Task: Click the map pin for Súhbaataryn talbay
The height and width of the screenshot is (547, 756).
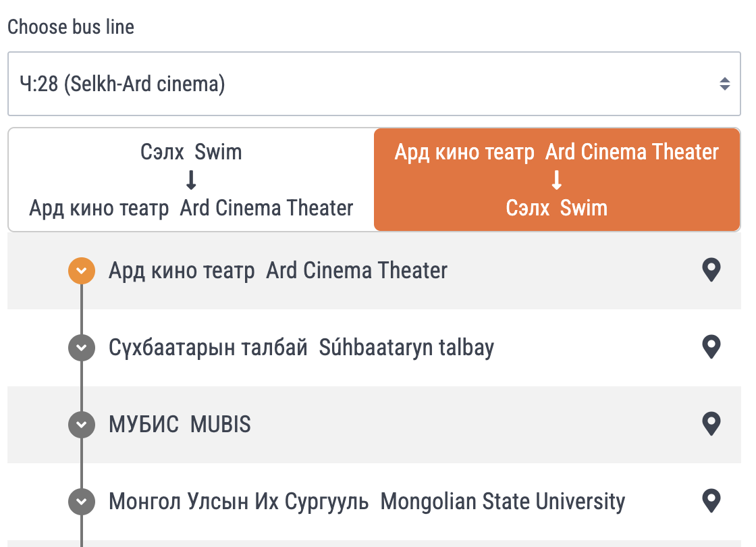Action: pyautogui.click(x=711, y=348)
